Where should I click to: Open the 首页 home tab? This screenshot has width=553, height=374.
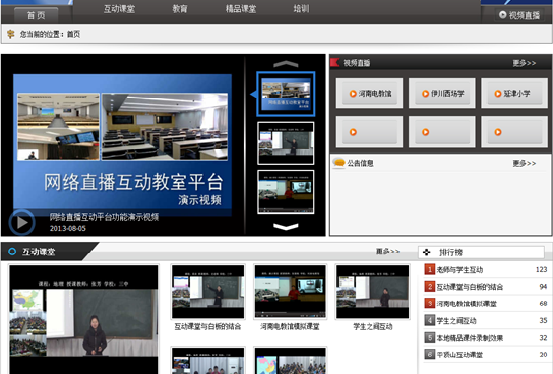tap(36, 15)
